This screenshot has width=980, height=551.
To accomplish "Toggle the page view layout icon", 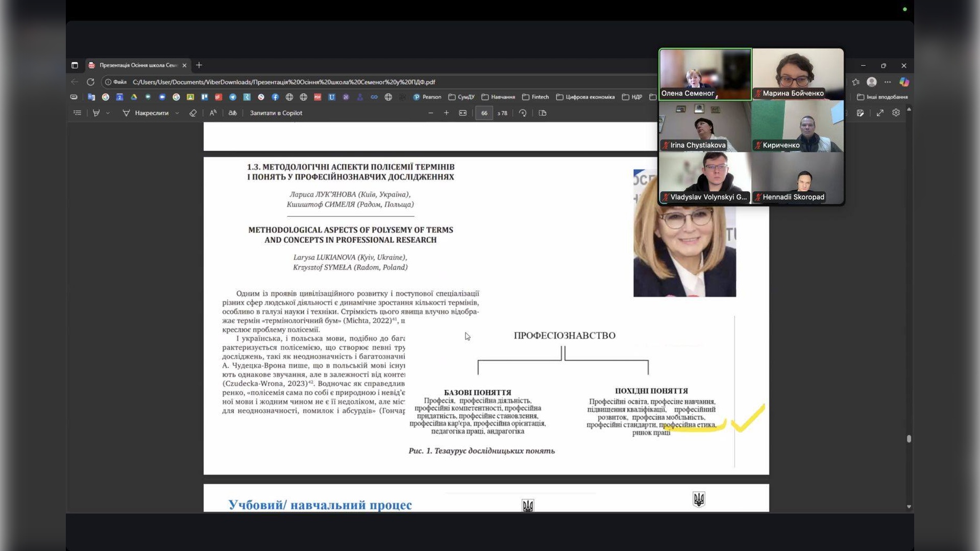I will (543, 113).
